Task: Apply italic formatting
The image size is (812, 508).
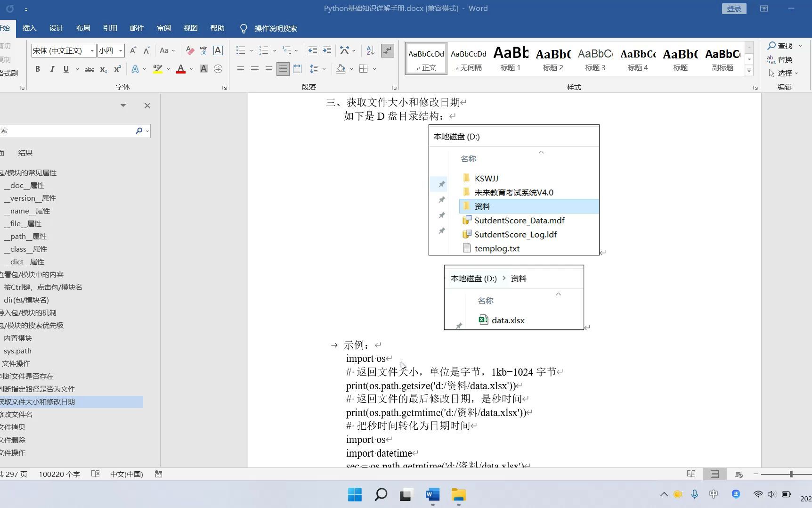Action: click(52, 69)
